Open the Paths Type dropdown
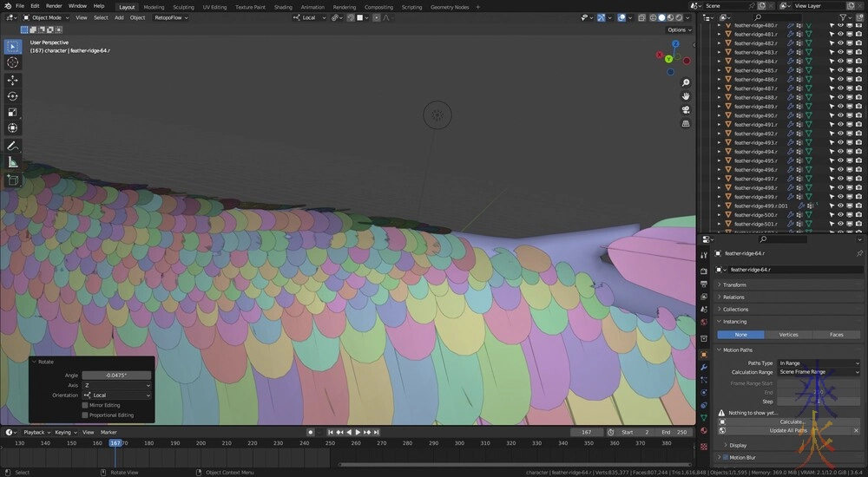The height and width of the screenshot is (477, 868). pyautogui.click(x=818, y=363)
